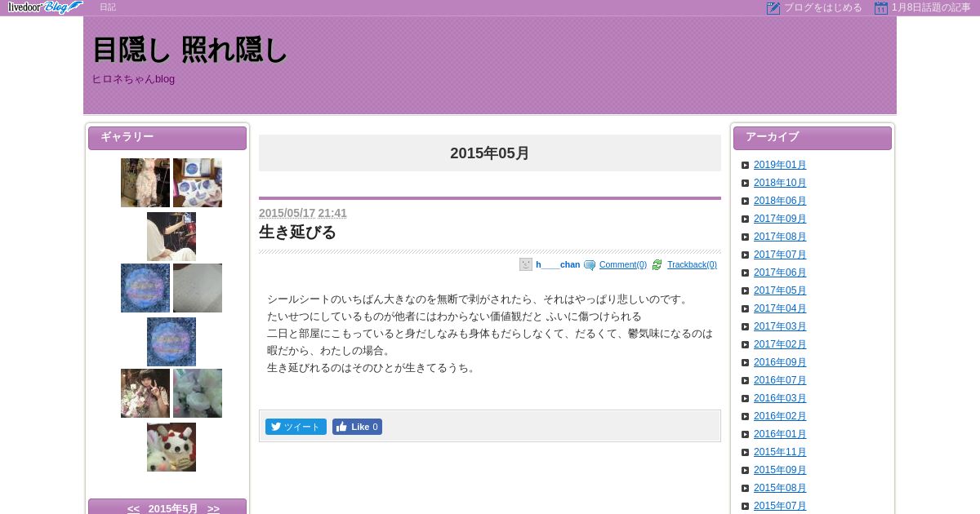This screenshot has width=980, height=514.
Task: Go to next month with >> link
Action: point(213,508)
